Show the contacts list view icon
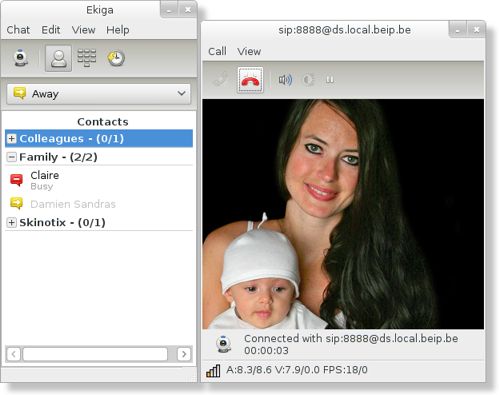Screen dimensions: 499x395 (x=58, y=59)
